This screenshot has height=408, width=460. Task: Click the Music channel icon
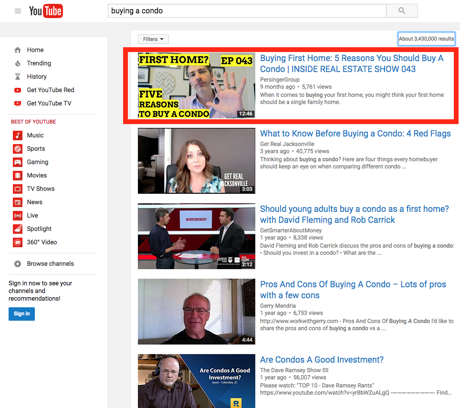18,135
